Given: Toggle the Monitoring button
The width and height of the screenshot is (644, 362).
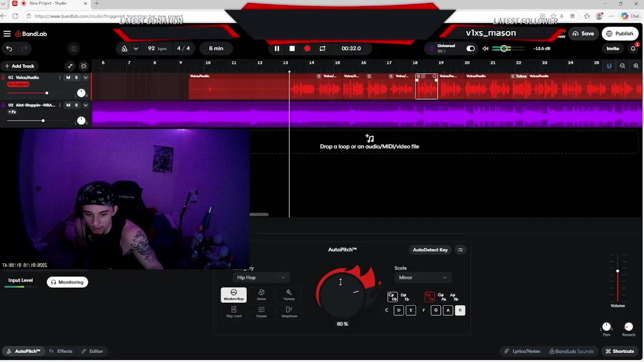Looking at the screenshot, I should 67,282.
